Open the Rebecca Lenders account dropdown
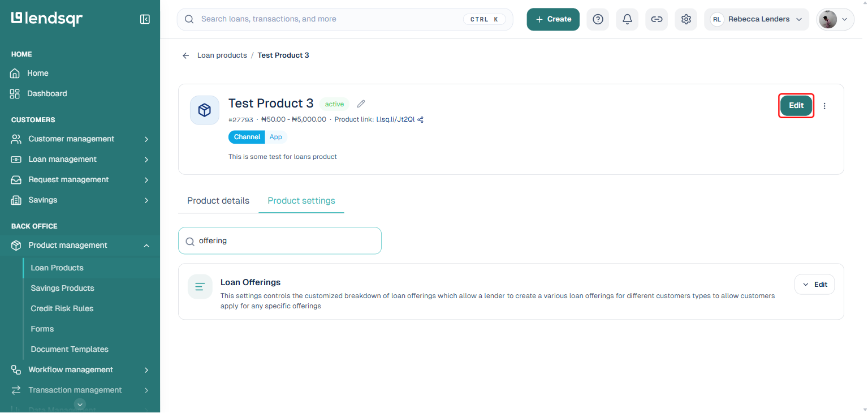This screenshot has height=413, width=868. (757, 19)
